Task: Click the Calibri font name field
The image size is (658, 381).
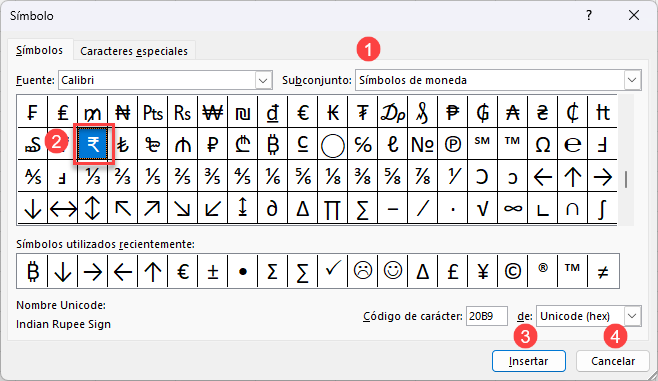Action: tap(157, 80)
